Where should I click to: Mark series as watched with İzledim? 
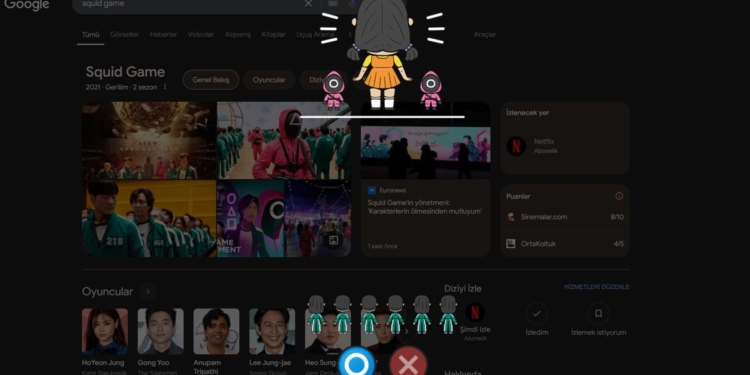point(536,320)
